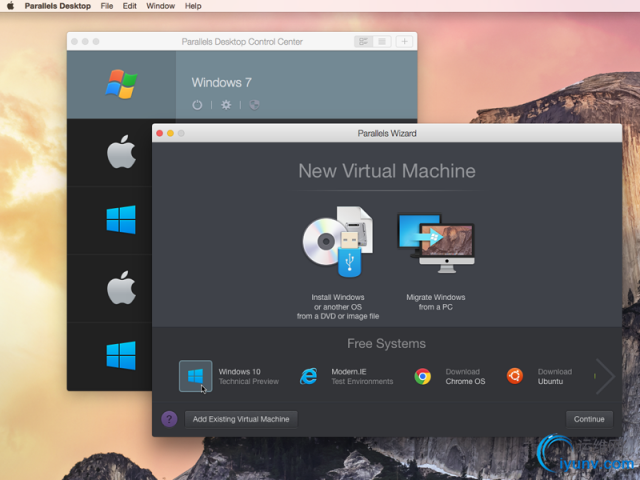This screenshot has width=640, height=480.
Task: Choose Install Windows from DVD or image
Action: pos(338,242)
